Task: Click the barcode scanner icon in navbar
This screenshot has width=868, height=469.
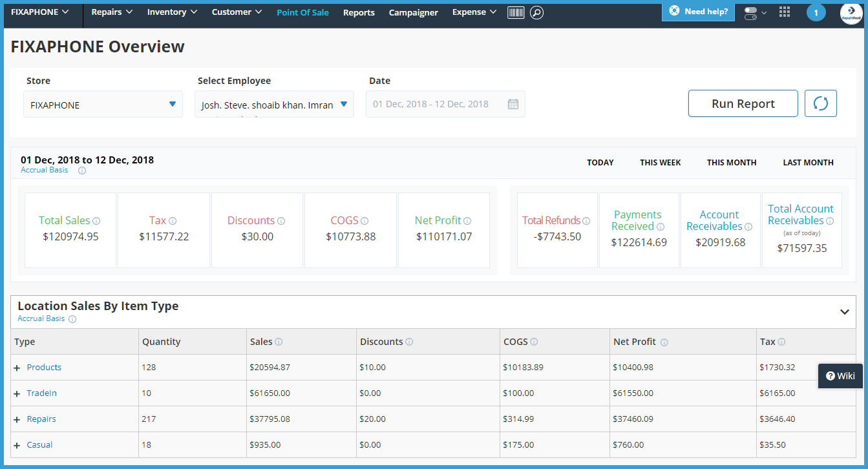Action: tap(516, 12)
